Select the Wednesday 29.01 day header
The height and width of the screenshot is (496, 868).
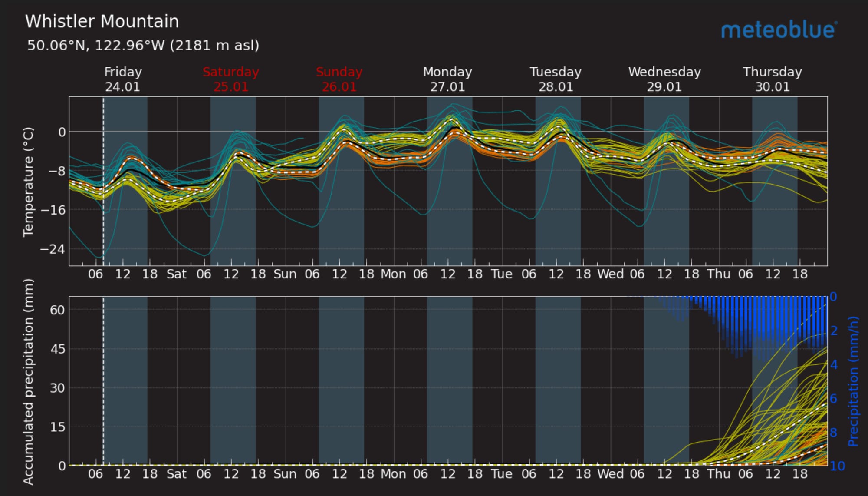pyautogui.click(x=664, y=79)
